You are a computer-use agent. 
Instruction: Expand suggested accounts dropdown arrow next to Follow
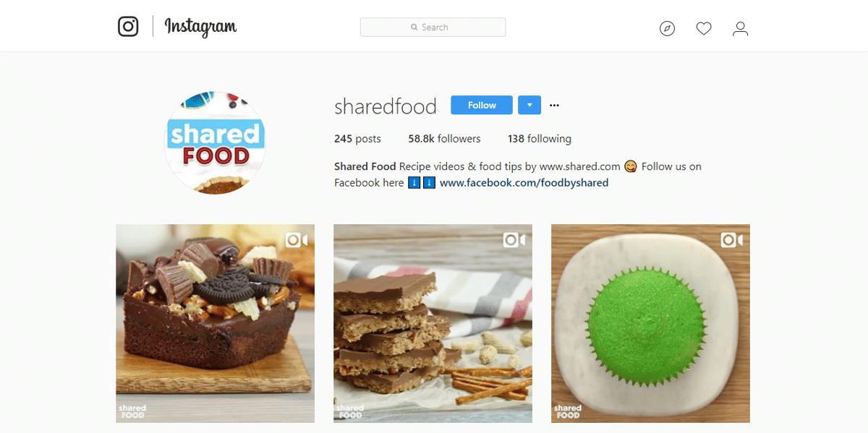(529, 105)
